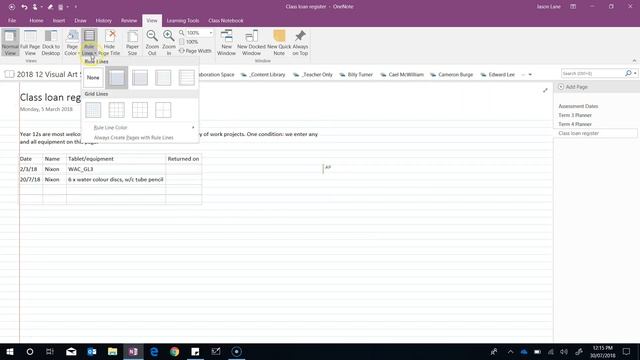Viewport: 640px width, 360px height.
Task: Create a New Quick Note
Action: point(279,42)
